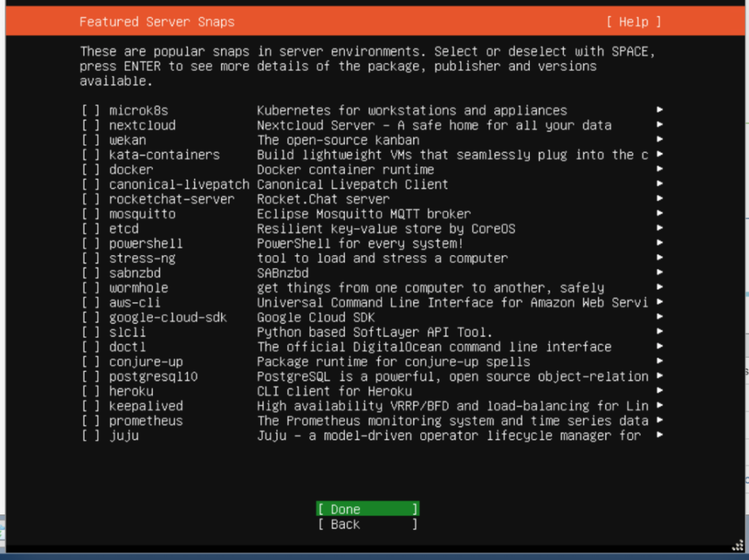Go to previous screen with Back

tap(368, 524)
